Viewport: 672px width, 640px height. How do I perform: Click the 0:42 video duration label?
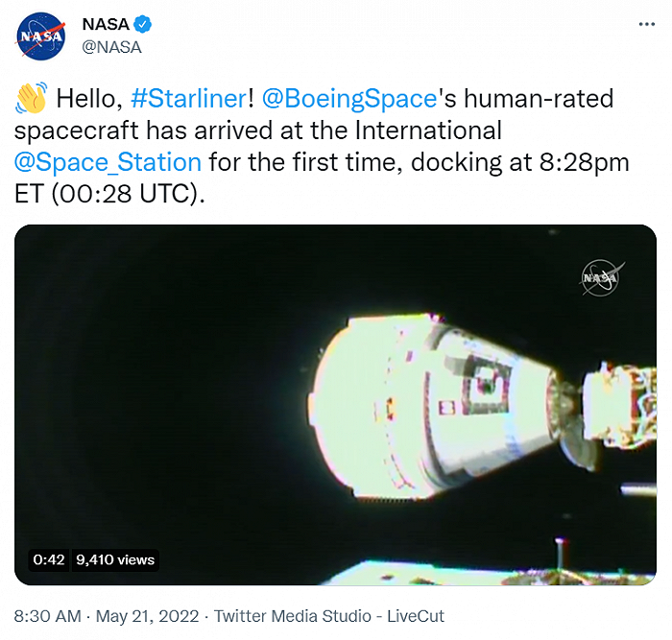pos(48,560)
